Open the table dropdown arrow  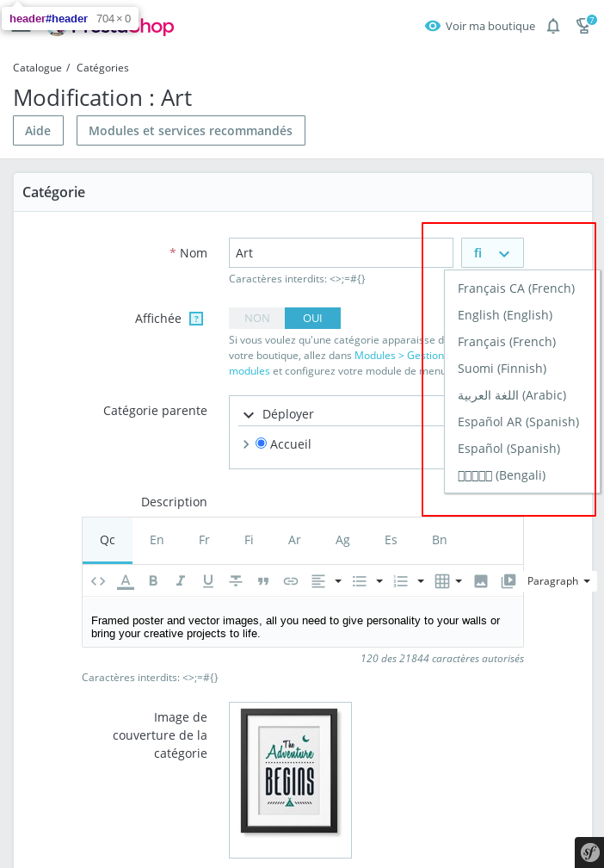pos(459,580)
